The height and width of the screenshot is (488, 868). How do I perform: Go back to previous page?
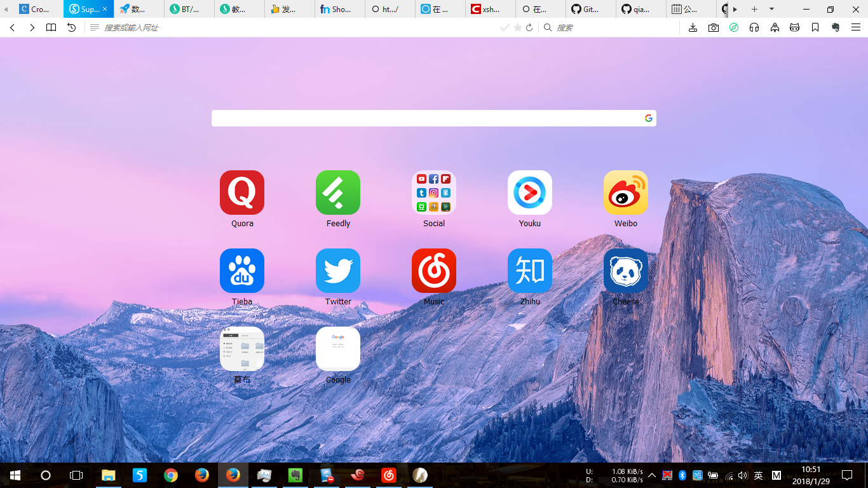point(13,28)
